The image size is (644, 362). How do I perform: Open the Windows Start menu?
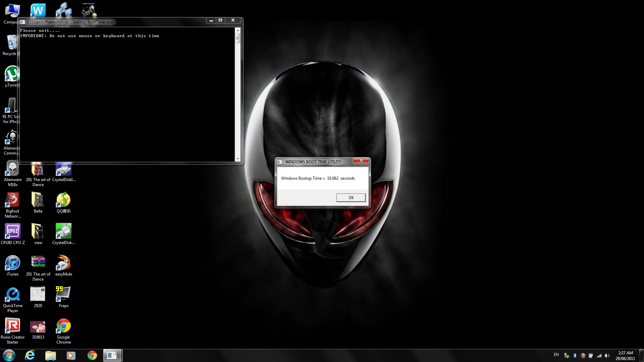pos(9,355)
